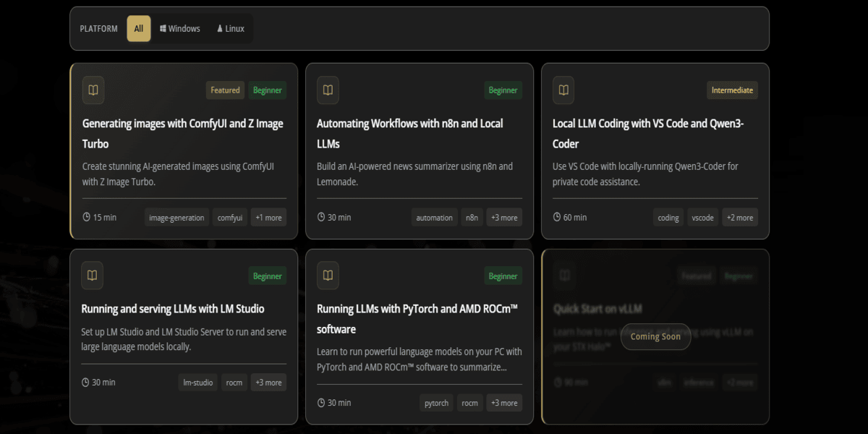Enable the Linux platform filter
Image resolution: width=868 pixels, height=434 pixels.
tap(229, 28)
